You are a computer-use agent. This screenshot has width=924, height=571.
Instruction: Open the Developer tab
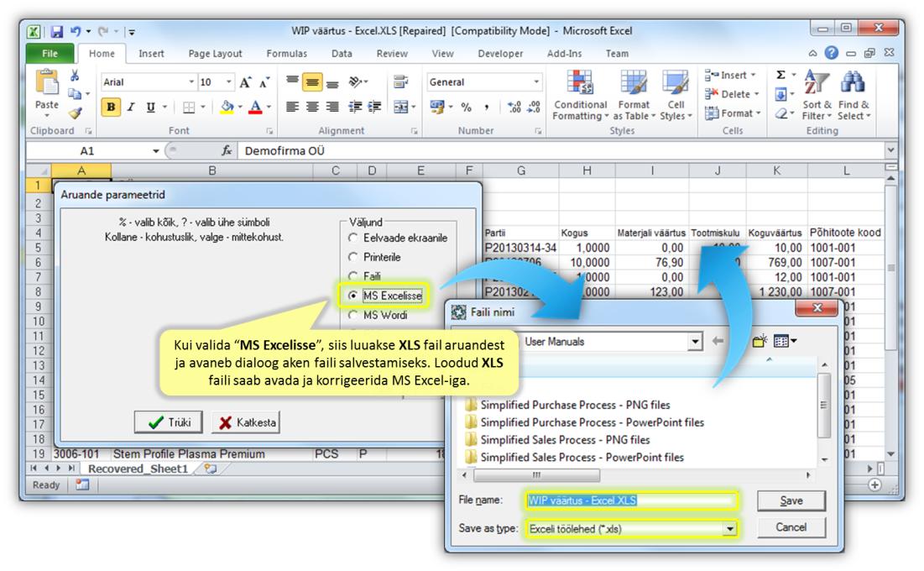(x=500, y=53)
